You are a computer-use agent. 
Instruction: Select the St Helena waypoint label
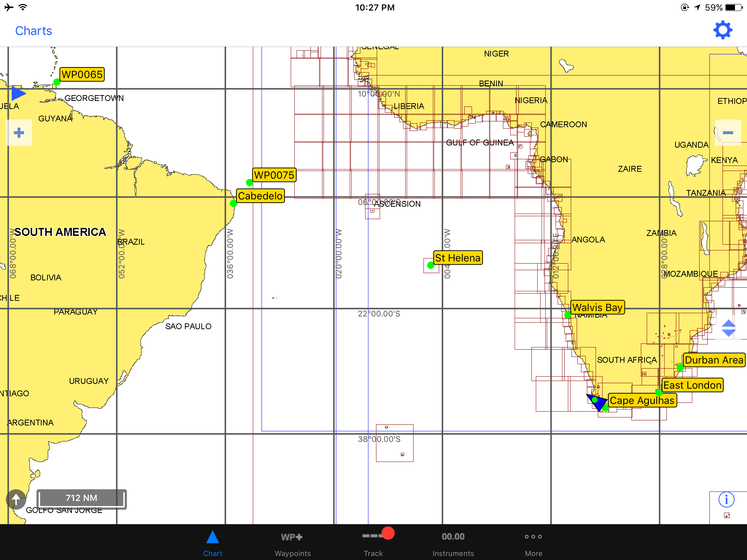[458, 258]
